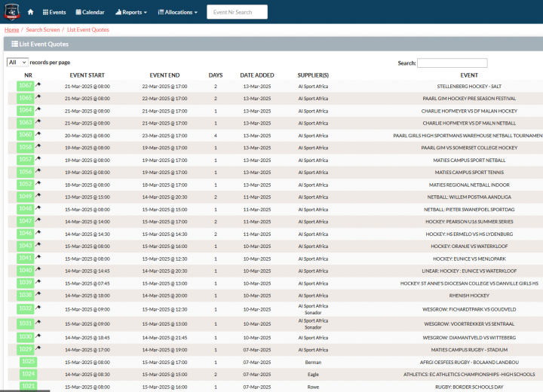Click the share arrow icon beside quote 1041
This screenshot has height=392, width=543.
(38, 256)
